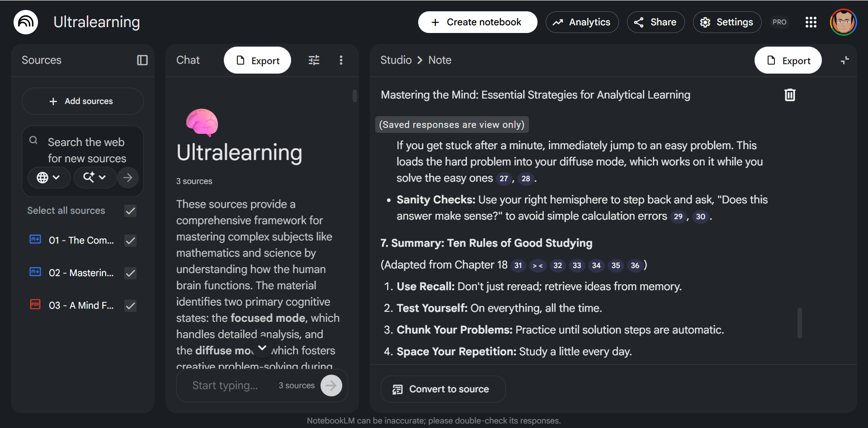The image size is (868, 428).
Task: Open chat configuration sliders icon
Action: pos(314,60)
